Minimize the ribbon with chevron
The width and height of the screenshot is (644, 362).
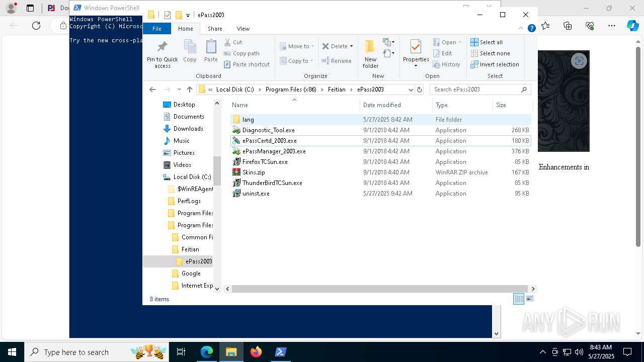point(522,29)
